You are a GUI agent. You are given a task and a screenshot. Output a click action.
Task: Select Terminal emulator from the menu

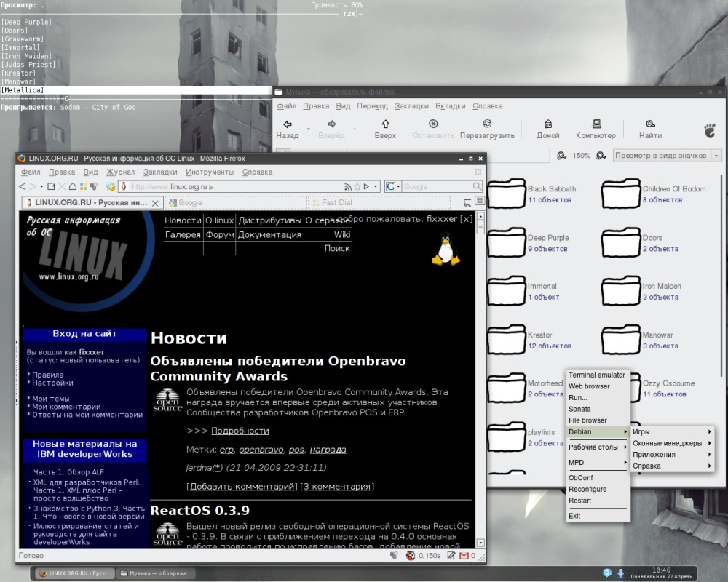[598, 375]
